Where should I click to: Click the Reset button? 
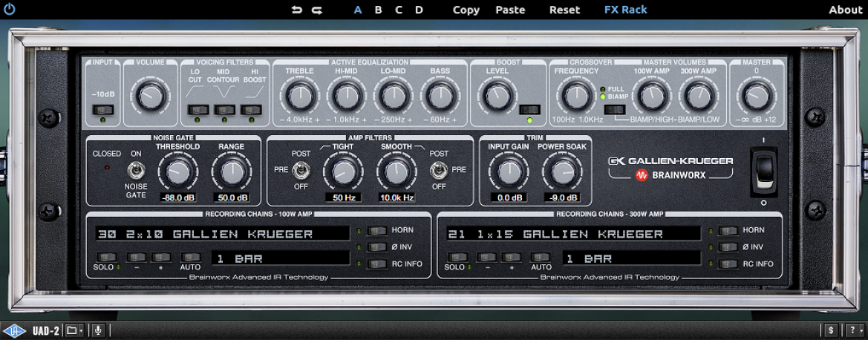click(x=564, y=10)
